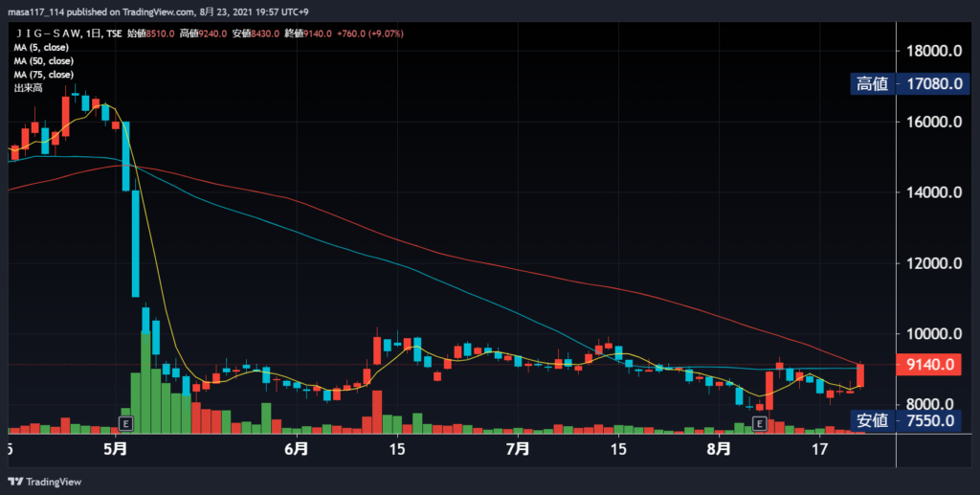Click the 高値 9240.0 value in header
Viewport: 980px width, 495px height.
[x=204, y=34]
